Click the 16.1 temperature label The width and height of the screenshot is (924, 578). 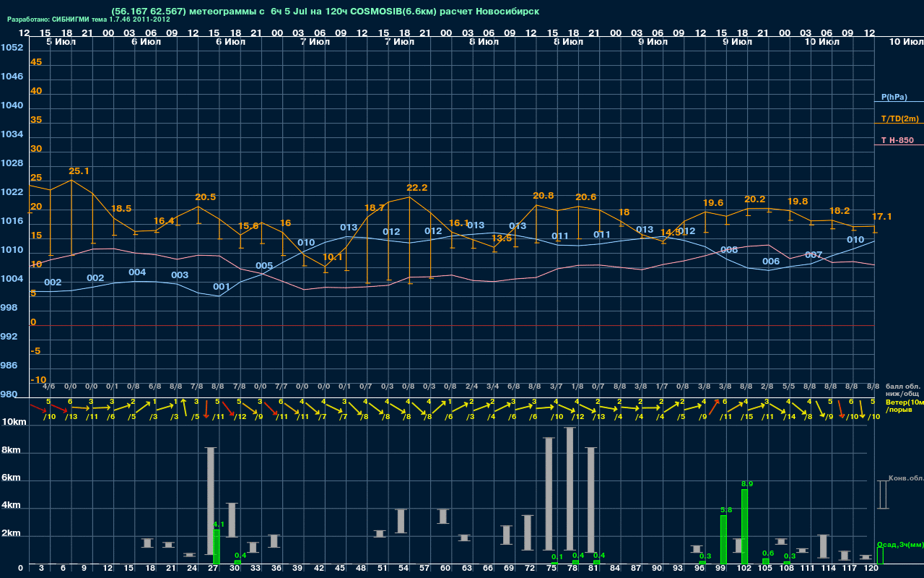coord(459,223)
